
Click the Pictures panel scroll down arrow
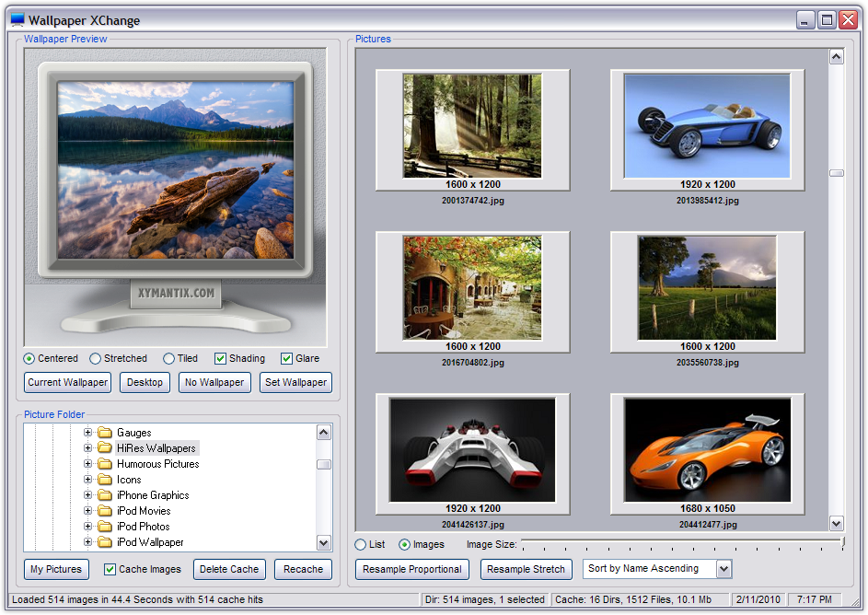[x=836, y=524]
